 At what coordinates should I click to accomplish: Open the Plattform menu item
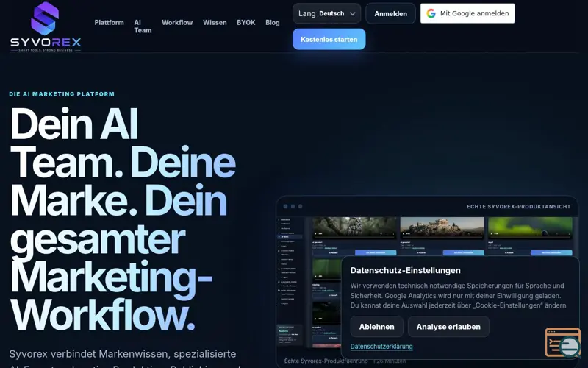click(109, 23)
